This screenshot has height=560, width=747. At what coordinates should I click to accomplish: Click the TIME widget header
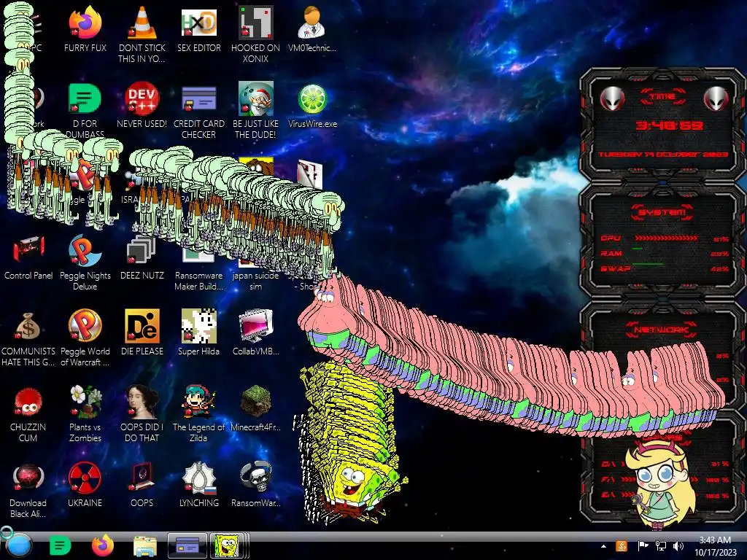click(662, 96)
